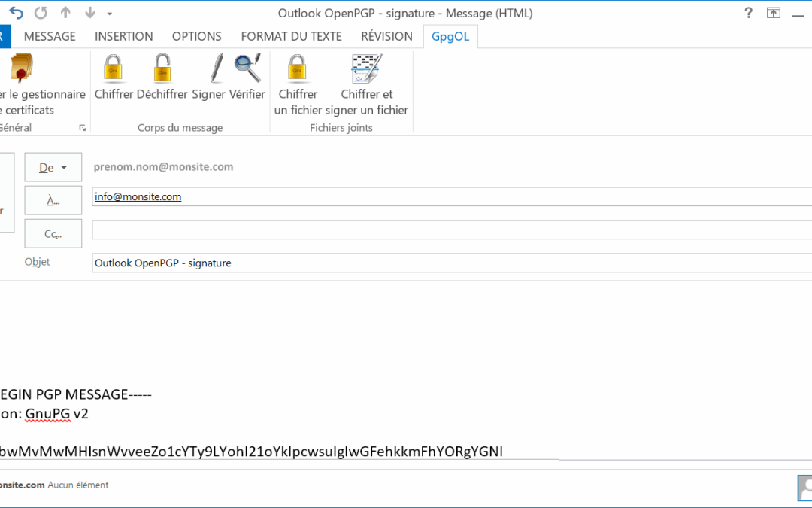The height and width of the screenshot is (508, 812).
Task: Click into the Cc input field
Action: (x=452, y=230)
